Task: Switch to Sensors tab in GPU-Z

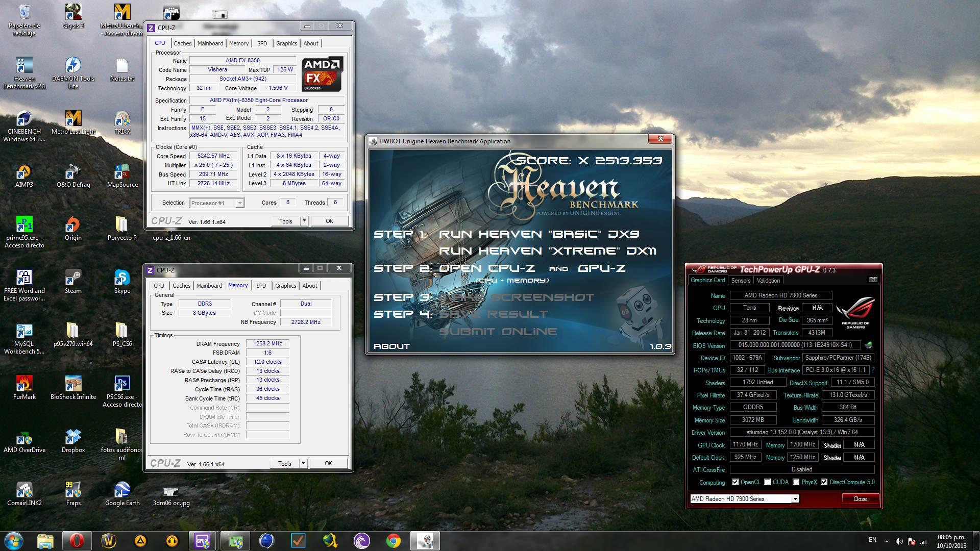Action: pos(741,281)
